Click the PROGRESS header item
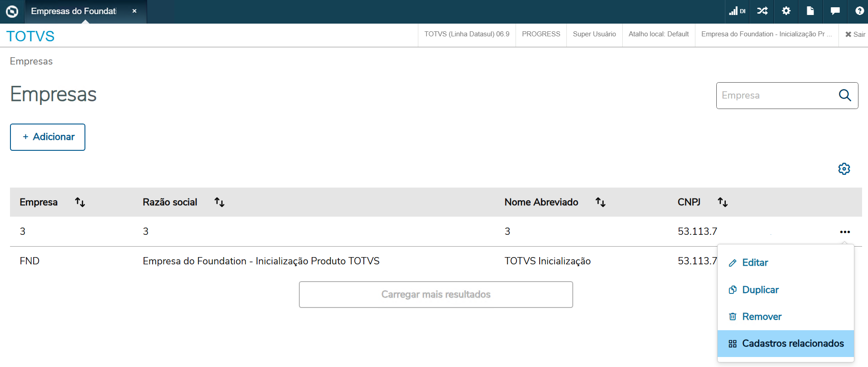This screenshot has height=367, width=868. point(541,34)
